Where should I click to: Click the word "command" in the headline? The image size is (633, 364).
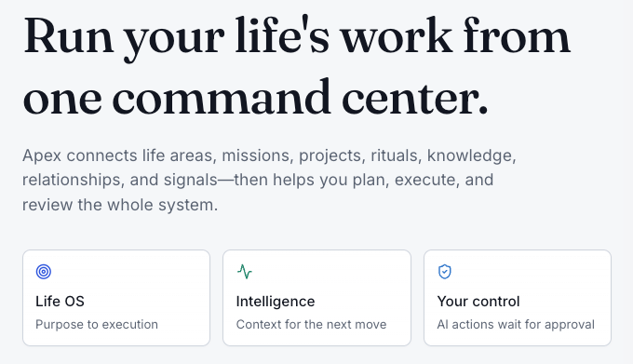pyautogui.click(x=221, y=98)
